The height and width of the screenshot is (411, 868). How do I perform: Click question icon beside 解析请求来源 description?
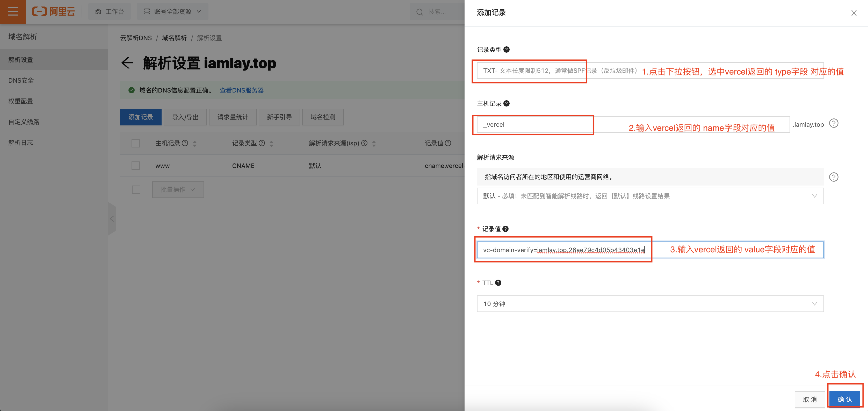(834, 177)
